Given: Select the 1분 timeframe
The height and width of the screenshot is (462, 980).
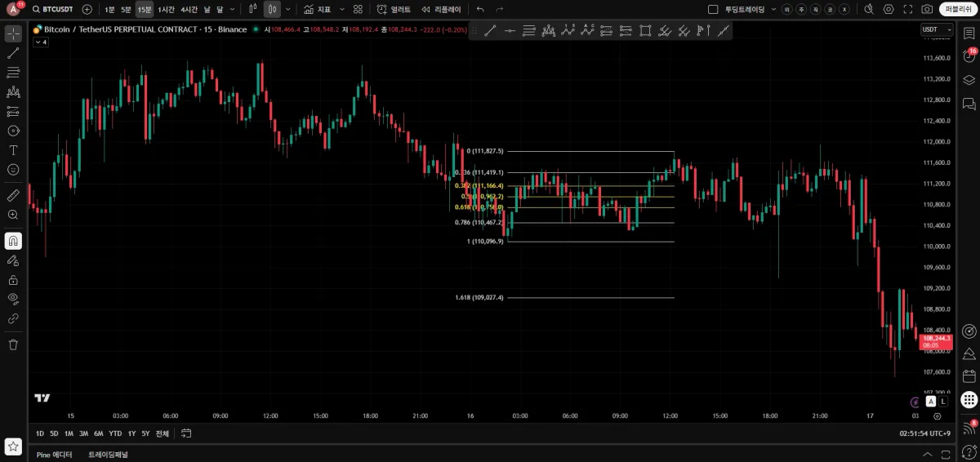Looking at the screenshot, I should click(109, 9).
